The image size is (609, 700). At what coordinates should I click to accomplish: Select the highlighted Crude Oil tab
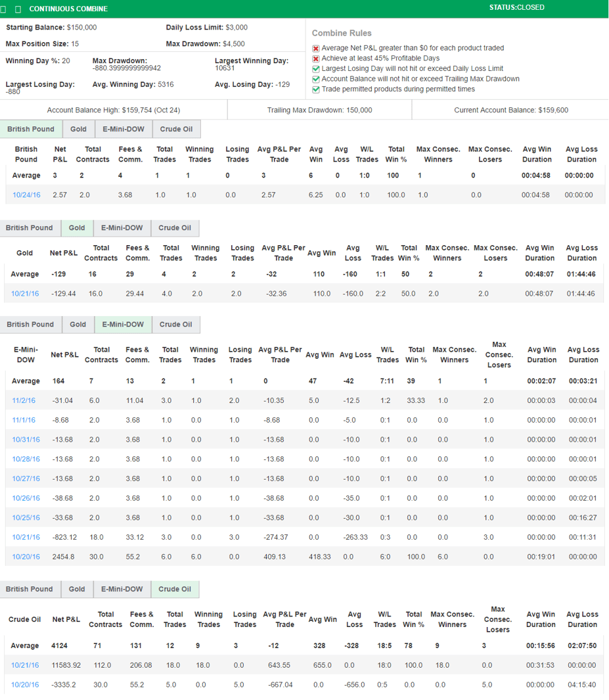175,590
